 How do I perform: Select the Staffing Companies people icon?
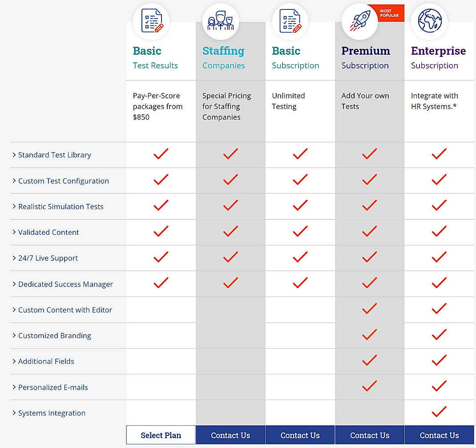(x=221, y=21)
